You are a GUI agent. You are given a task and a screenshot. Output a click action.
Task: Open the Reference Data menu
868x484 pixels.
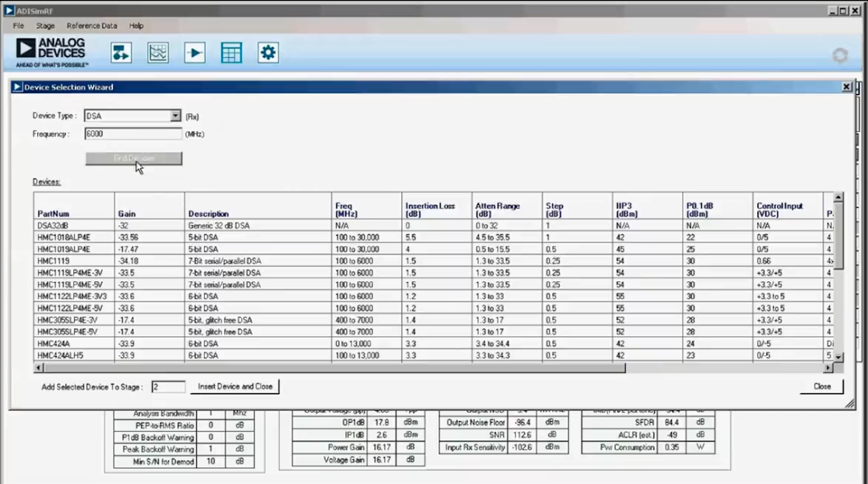(x=92, y=26)
